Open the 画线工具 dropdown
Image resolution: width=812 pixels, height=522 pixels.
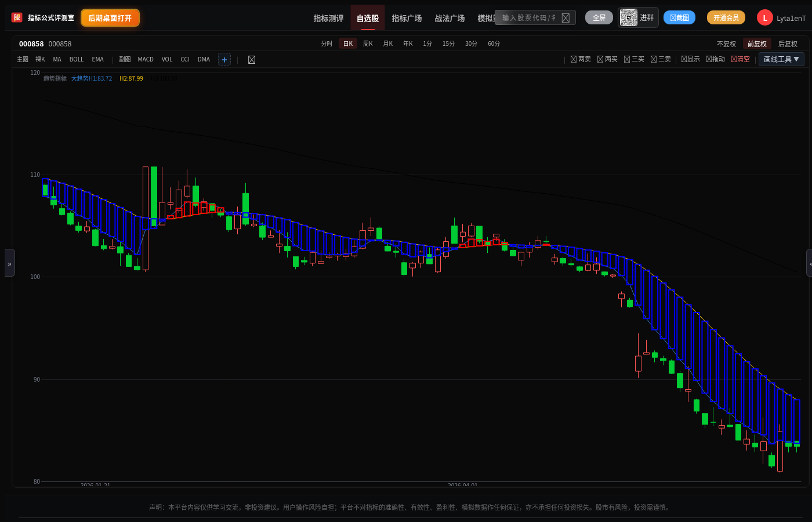pyautogui.click(x=781, y=59)
